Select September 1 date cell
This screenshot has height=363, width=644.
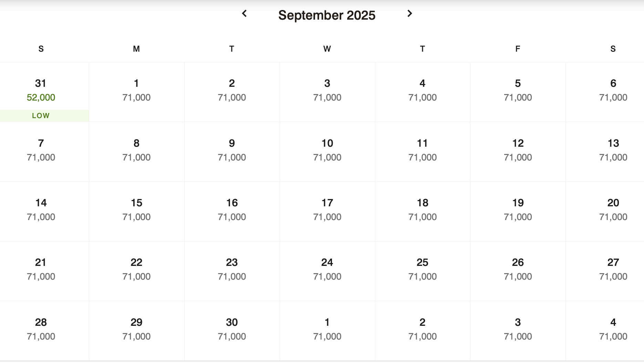click(136, 90)
